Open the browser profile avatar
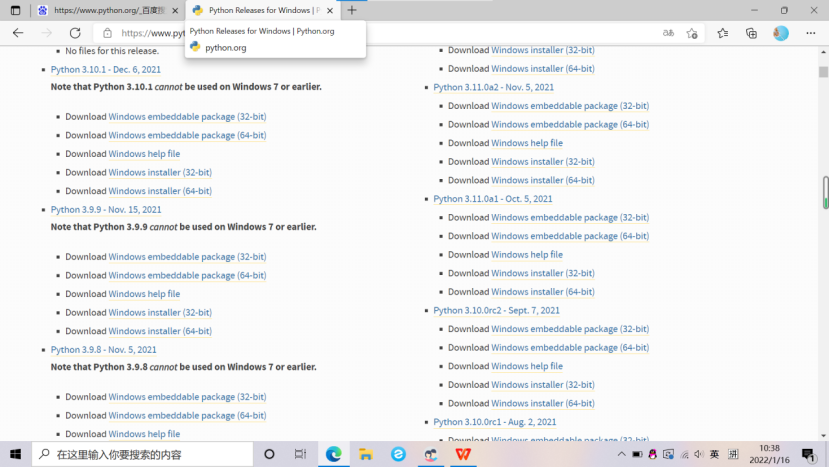Screen dimensions: 830x467 (781, 33)
